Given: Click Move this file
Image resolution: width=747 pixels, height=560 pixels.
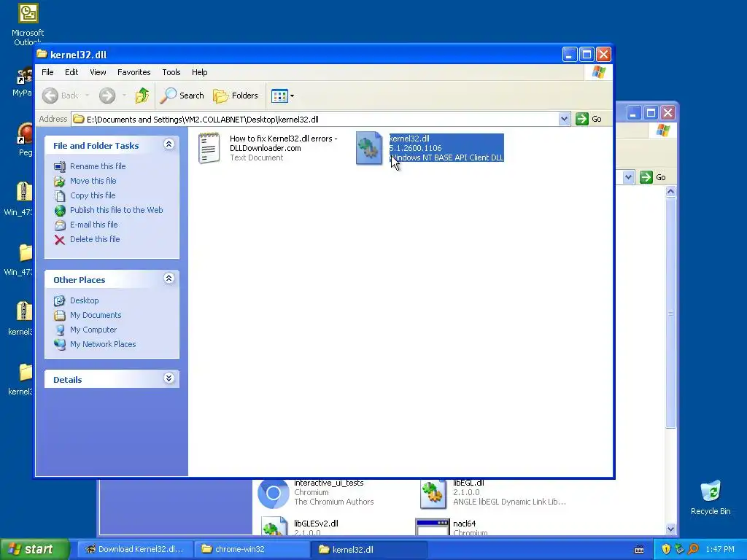Looking at the screenshot, I should (x=93, y=181).
